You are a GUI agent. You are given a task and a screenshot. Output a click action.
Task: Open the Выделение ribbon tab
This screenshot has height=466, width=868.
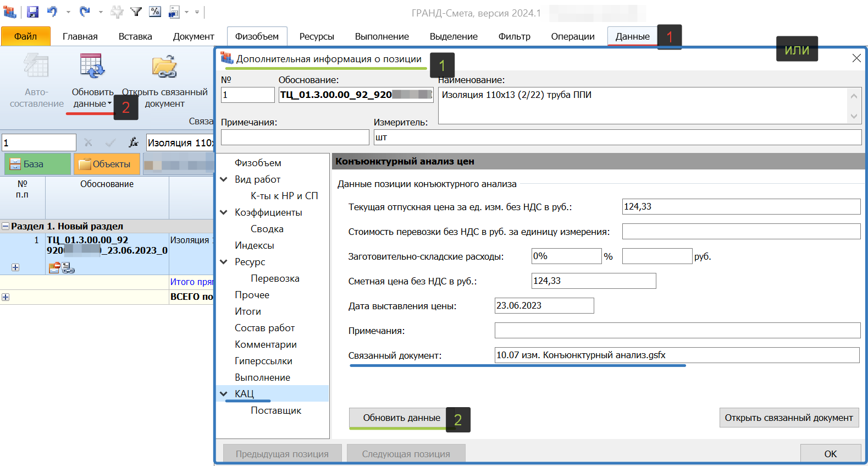pyautogui.click(x=454, y=36)
